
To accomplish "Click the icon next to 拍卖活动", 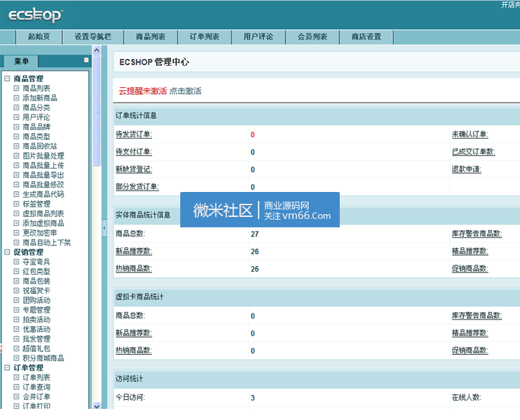I will click(x=16, y=320).
